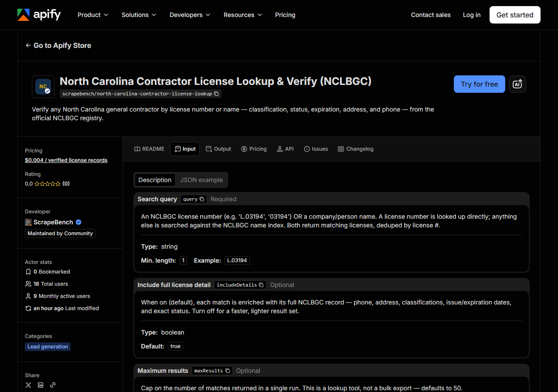Click Contact sales link
Viewport: 558px width, 392px height.
[431, 15]
